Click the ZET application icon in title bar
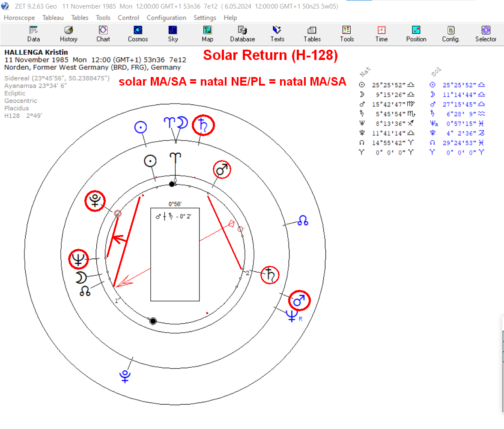 [x=5, y=6]
